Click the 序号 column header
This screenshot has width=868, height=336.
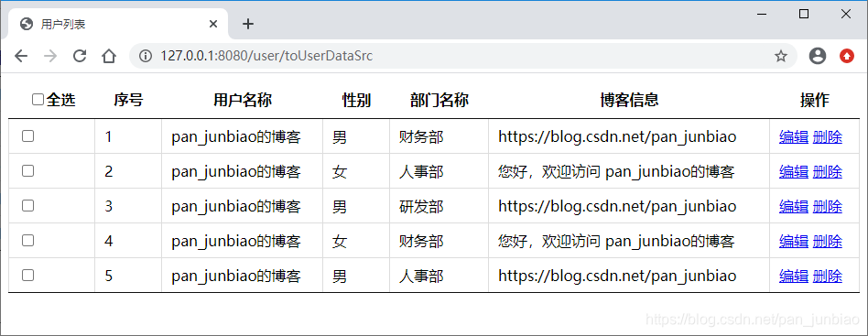(x=128, y=100)
